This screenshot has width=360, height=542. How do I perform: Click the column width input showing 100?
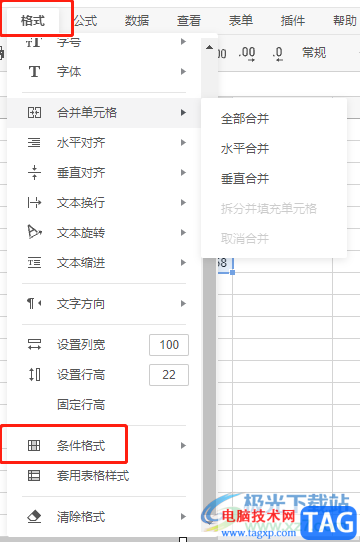tap(169, 345)
